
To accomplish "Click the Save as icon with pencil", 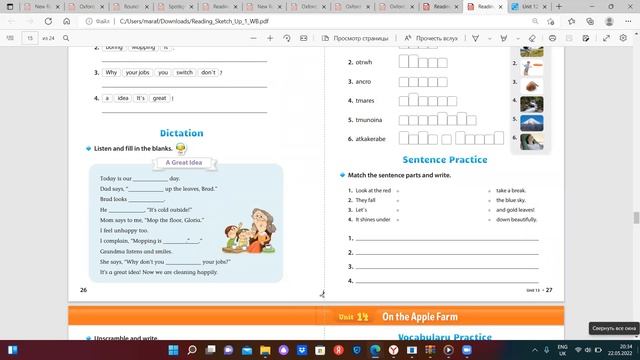I will coord(586,38).
